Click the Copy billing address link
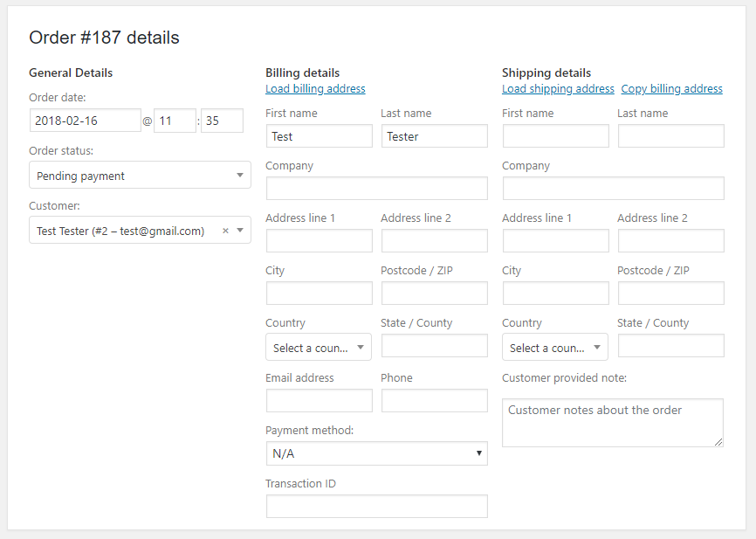 pyautogui.click(x=671, y=89)
